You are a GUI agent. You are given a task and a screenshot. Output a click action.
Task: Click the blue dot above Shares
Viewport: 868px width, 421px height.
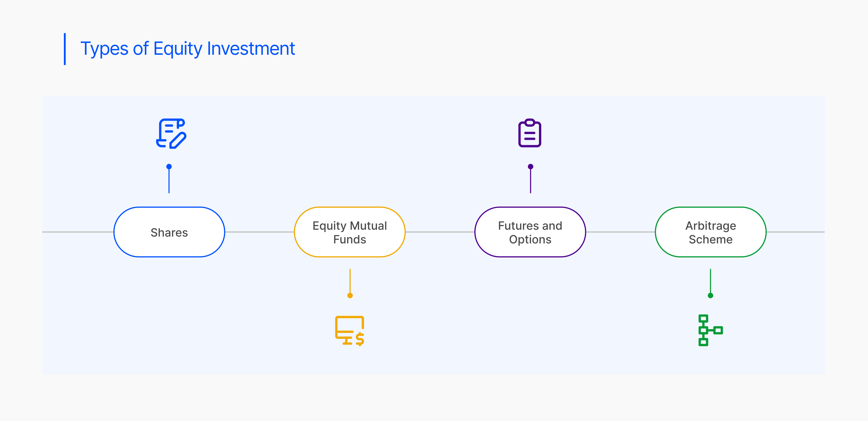coord(169,167)
